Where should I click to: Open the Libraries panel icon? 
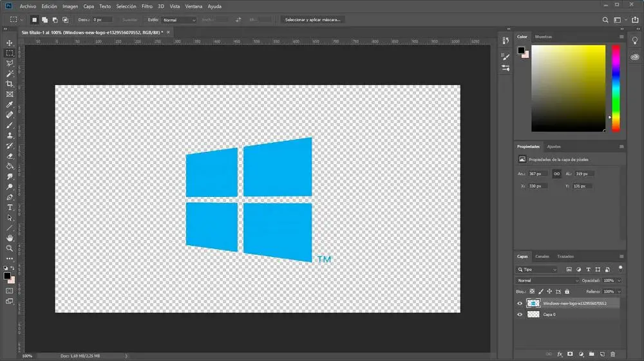[x=635, y=57]
